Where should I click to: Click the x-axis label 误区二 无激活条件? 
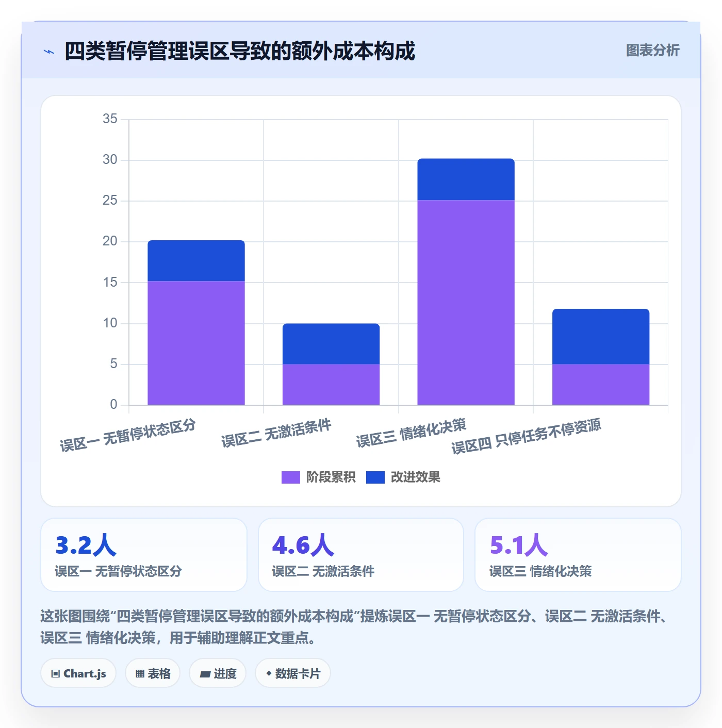click(x=276, y=433)
